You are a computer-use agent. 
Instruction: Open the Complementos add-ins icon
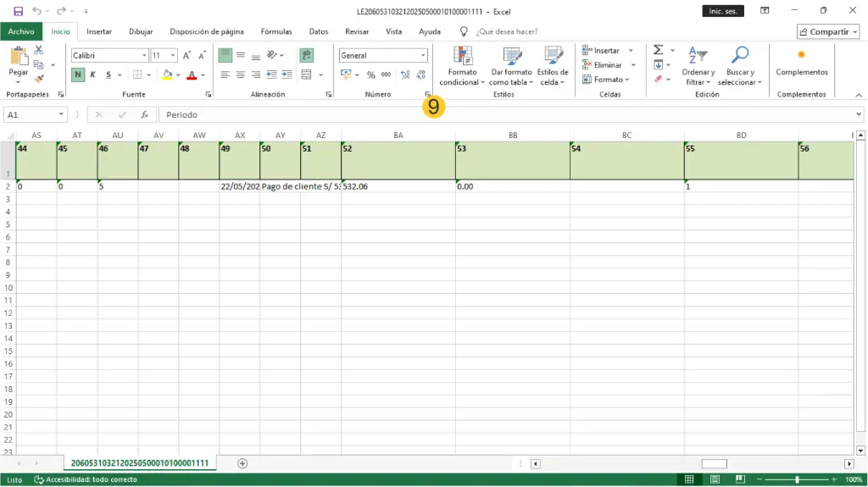pyautogui.click(x=801, y=56)
